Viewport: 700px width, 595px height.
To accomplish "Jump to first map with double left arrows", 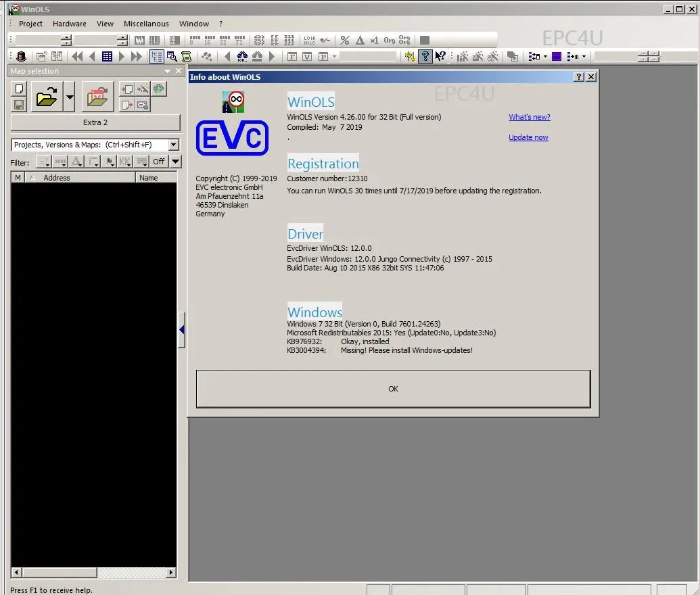I will (77, 57).
